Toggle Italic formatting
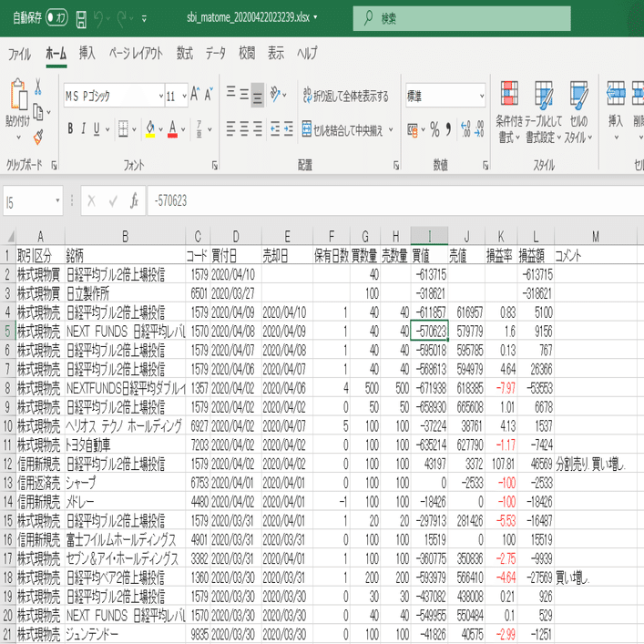644x644 pixels. coord(84,129)
